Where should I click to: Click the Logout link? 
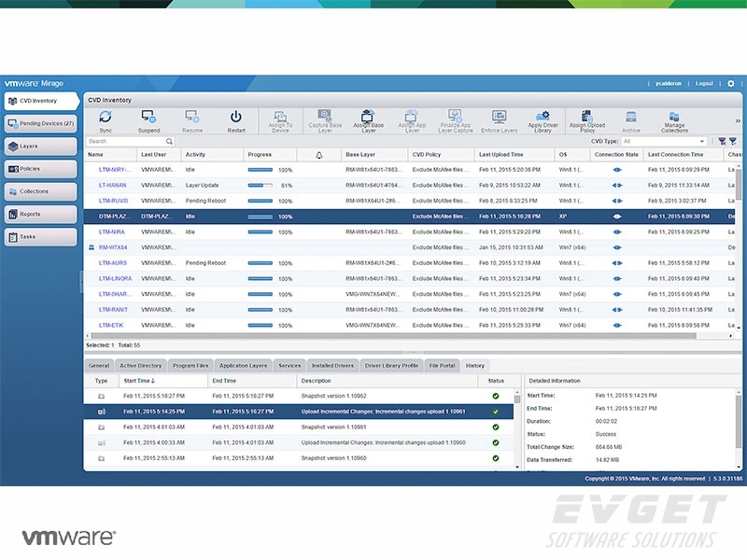click(x=704, y=83)
